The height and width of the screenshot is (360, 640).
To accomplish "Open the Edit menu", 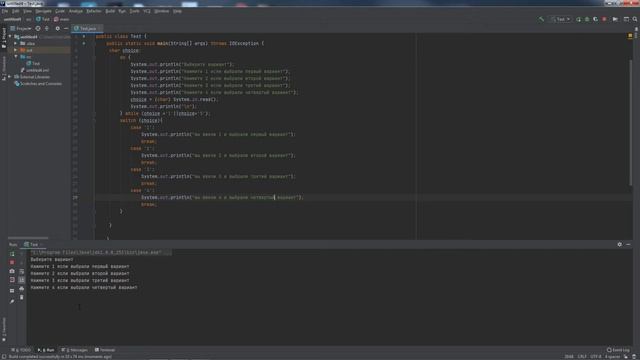I will click(x=16, y=11).
